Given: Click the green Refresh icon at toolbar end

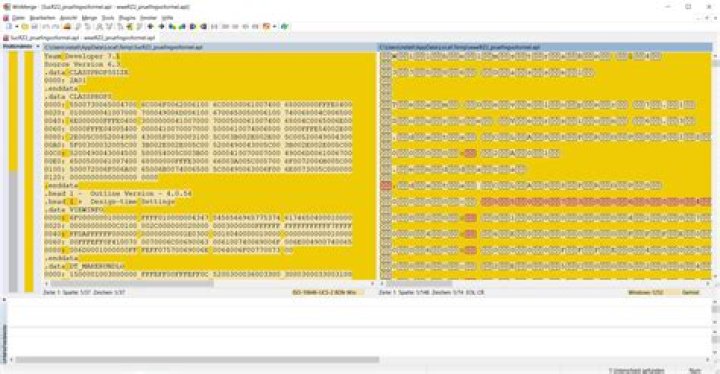Looking at the screenshot, I should [x=284, y=27].
